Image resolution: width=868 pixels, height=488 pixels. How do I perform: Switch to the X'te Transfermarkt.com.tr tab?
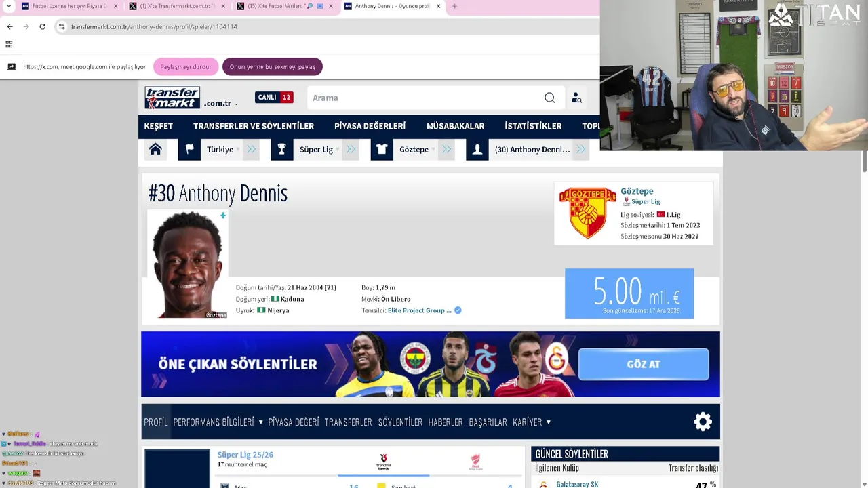click(176, 6)
